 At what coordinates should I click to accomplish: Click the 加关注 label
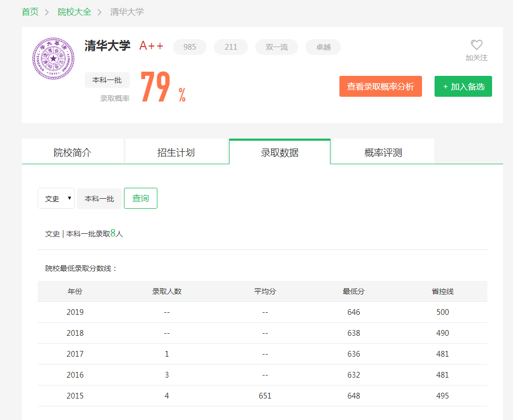click(476, 58)
